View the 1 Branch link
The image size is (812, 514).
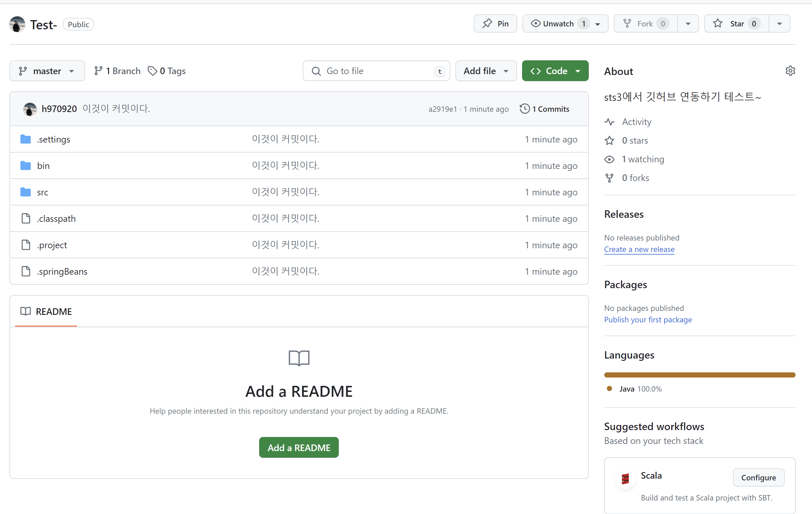tap(117, 71)
